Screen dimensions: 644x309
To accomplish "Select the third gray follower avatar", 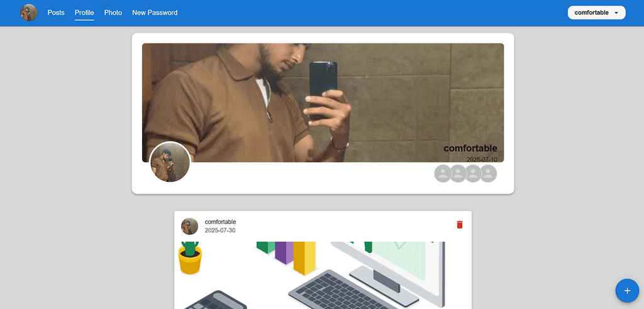I will click(473, 174).
